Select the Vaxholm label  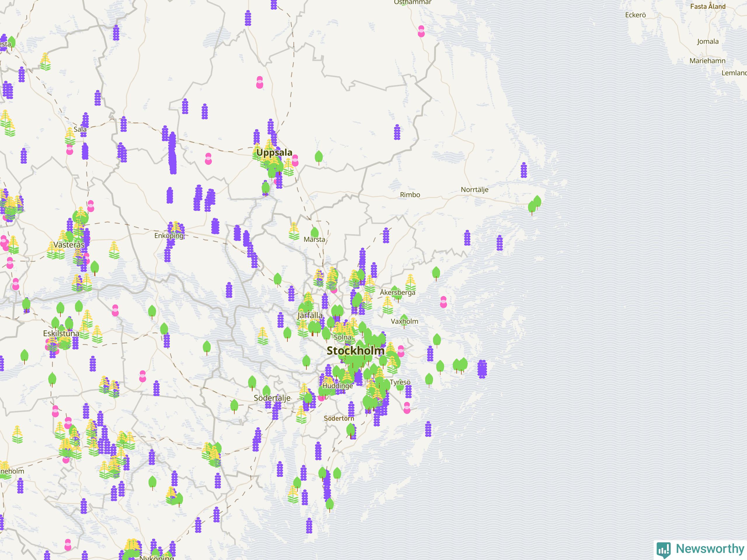click(404, 321)
